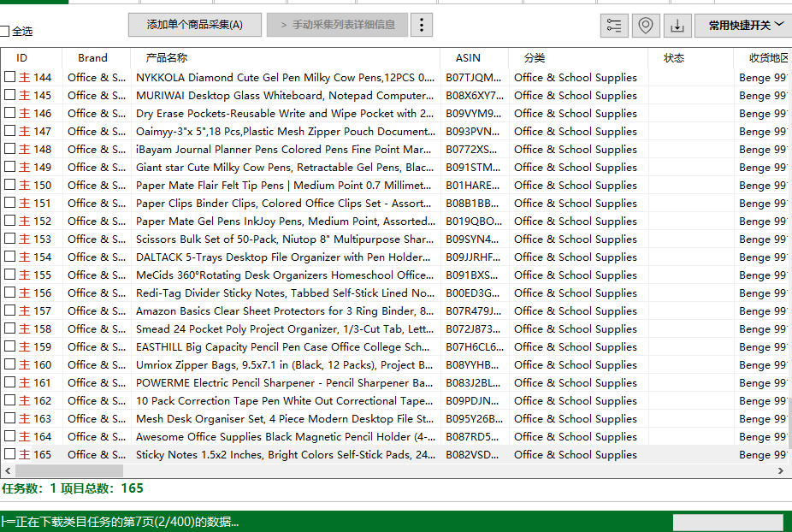Toggle the 全选 select-all checkbox
The image size is (792, 532).
tap(4, 32)
